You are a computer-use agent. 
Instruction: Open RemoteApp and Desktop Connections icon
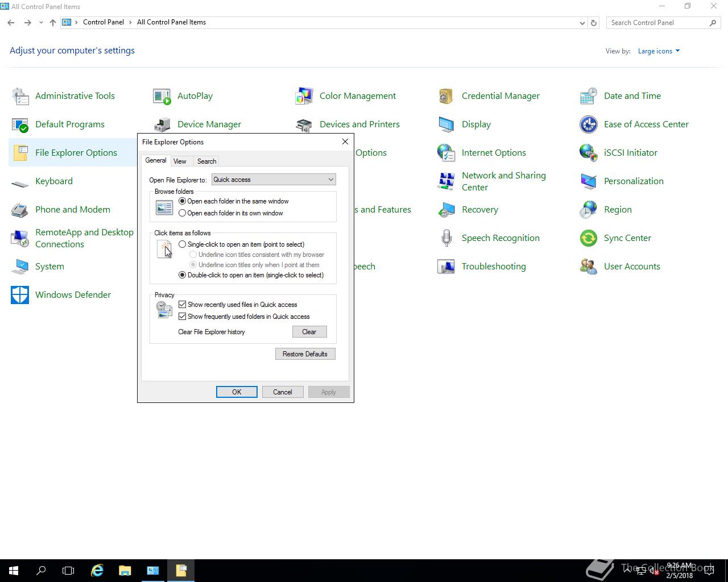click(x=20, y=238)
